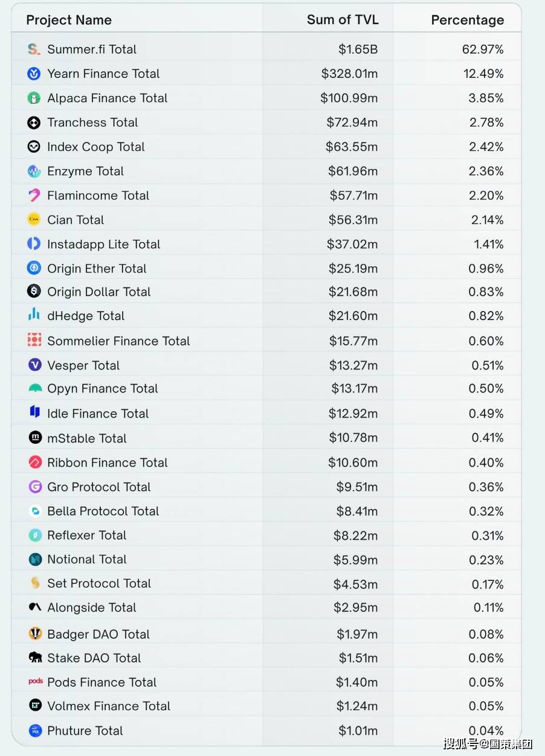Select the Opyn Finance umbrella icon
Viewport: 545px width, 756px height.
click(35, 388)
